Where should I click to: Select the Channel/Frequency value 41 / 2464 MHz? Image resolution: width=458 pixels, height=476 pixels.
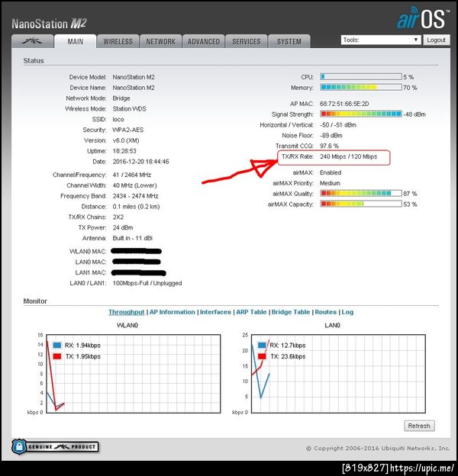(132, 175)
